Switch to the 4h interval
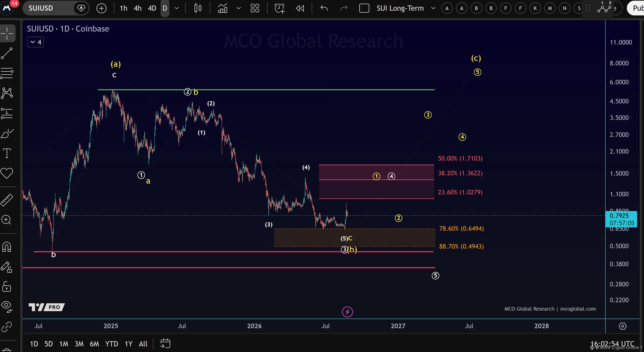Screen dimensions: 644x352 (137, 8)
